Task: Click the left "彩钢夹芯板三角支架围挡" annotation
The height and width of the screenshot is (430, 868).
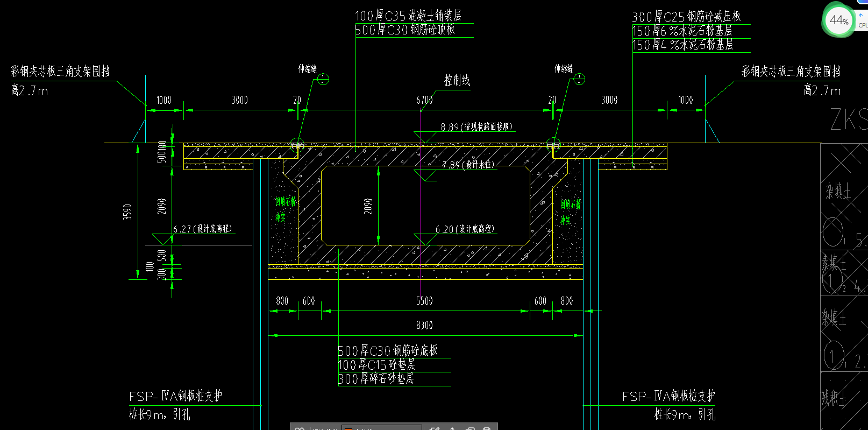Action: [60, 71]
